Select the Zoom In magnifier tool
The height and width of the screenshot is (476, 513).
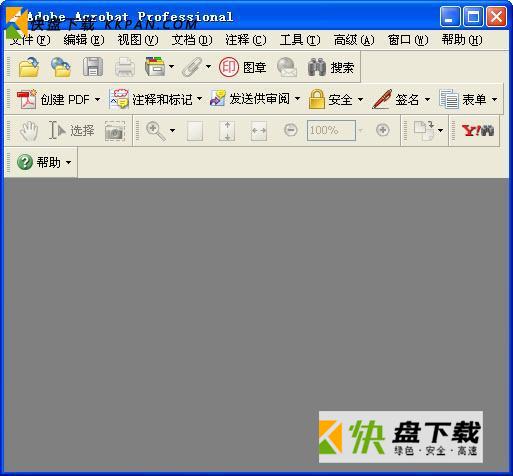click(x=155, y=131)
